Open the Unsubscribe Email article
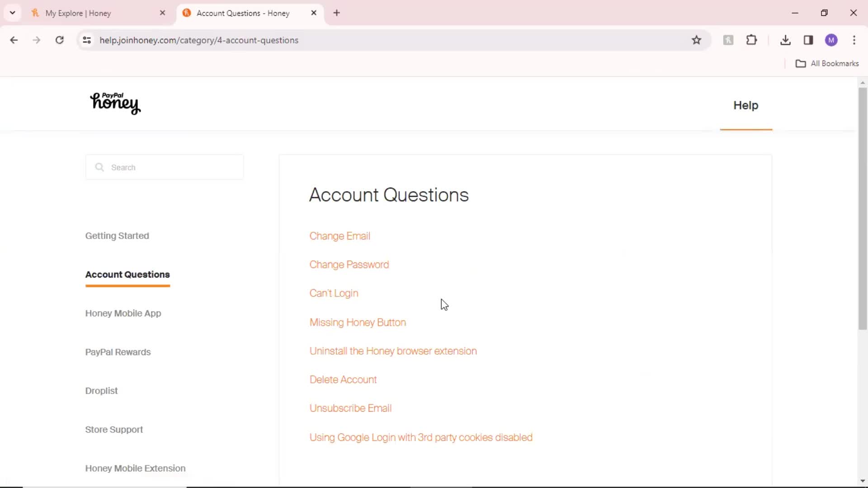 350,408
